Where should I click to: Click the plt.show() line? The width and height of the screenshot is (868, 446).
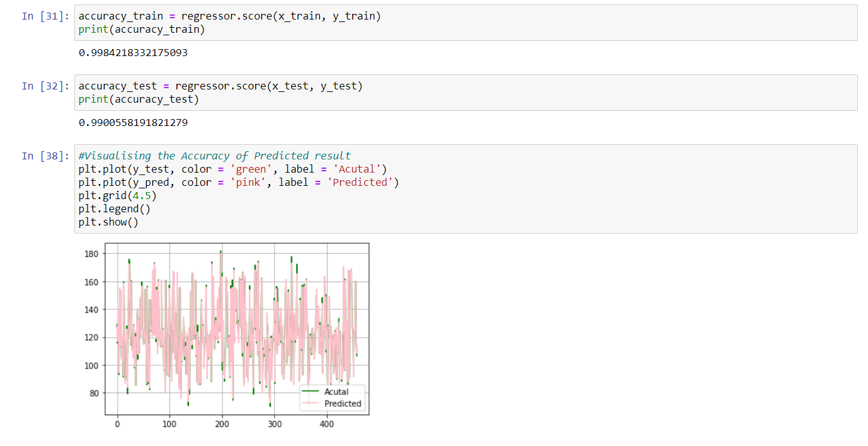pyautogui.click(x=108, y=222)
